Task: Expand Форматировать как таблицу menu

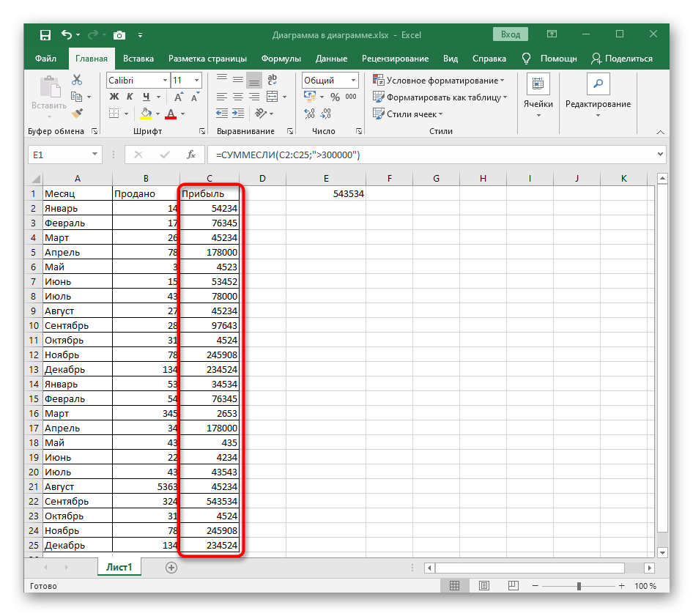Action: pyautogui.click(x=440, y=97)
